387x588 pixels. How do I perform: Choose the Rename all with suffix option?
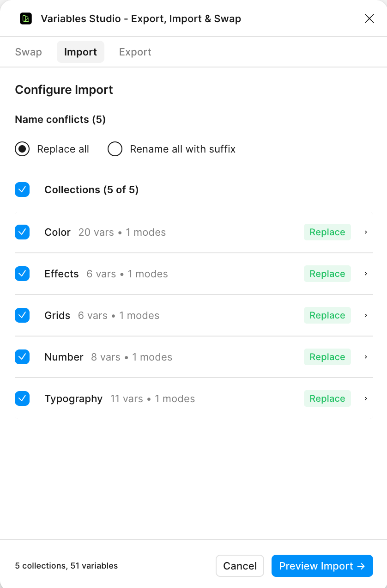pyautogui.click(x=115, y=149)
